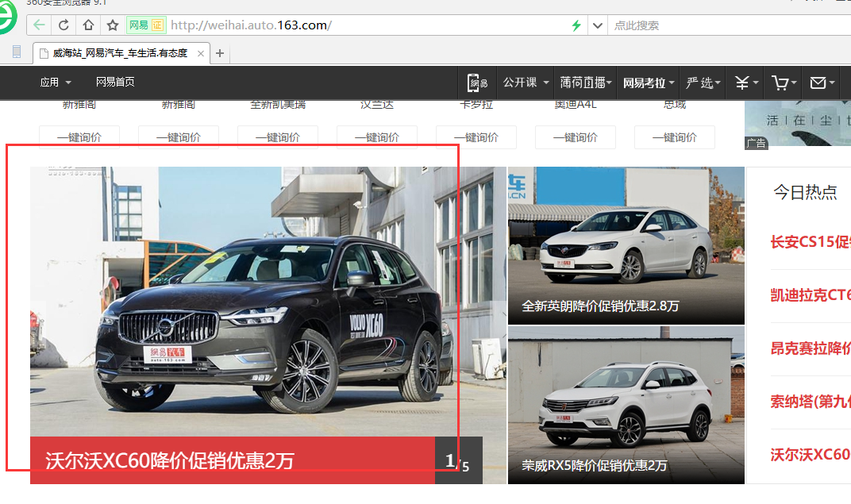851x504 pixels.
Task: Open the mail envelope dropdown
Action: point(822,83)
